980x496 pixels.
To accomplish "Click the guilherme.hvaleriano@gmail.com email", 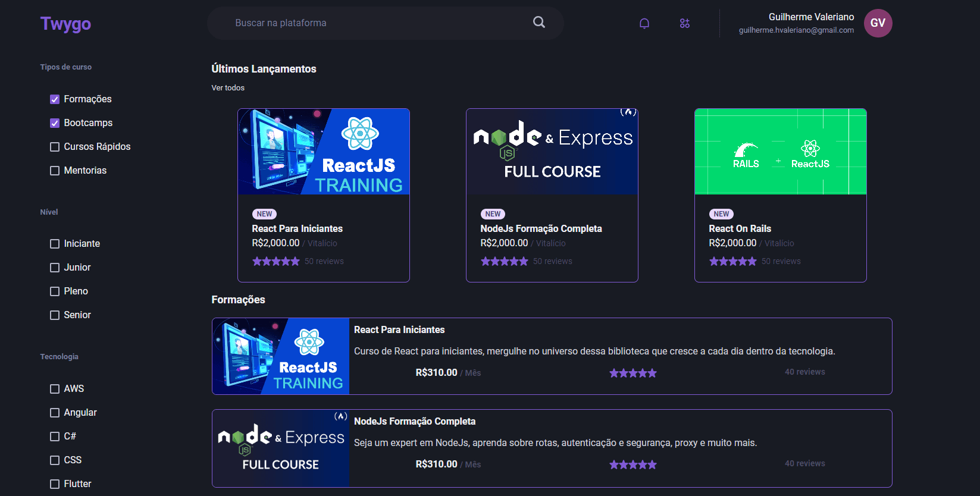I will (x=796, y=30).
